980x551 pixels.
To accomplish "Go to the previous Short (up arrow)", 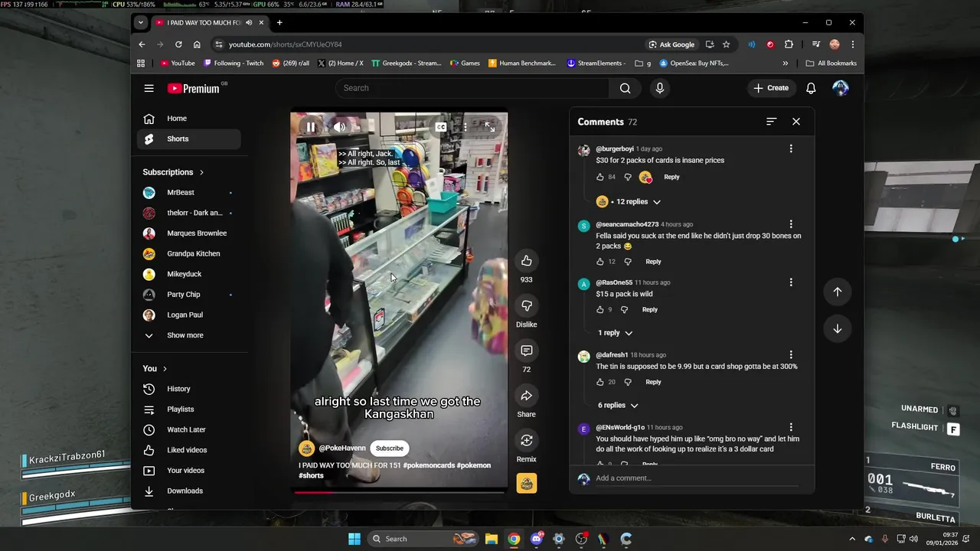I will pyautogui.click(x=838, y=292).
